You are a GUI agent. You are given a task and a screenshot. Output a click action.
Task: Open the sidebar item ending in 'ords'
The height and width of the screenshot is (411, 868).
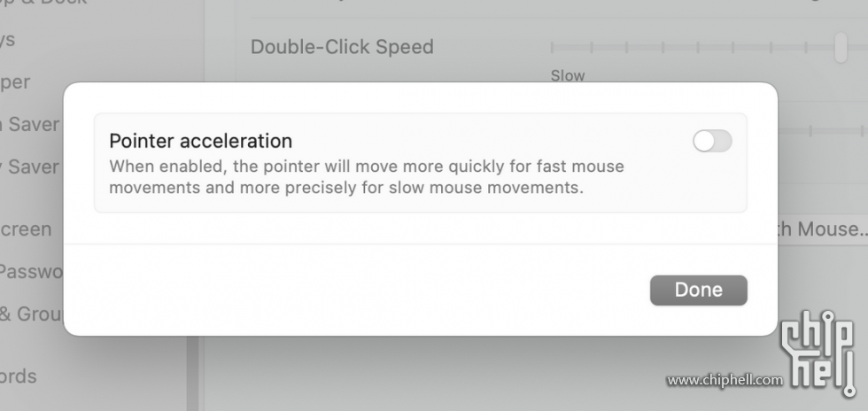click(19, 376)
